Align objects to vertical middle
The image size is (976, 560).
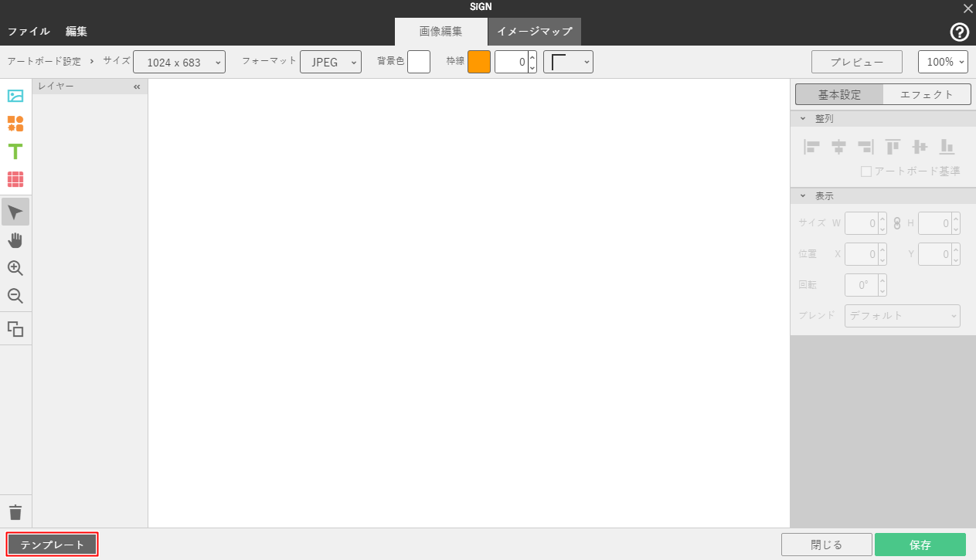(x=920, y=146)
